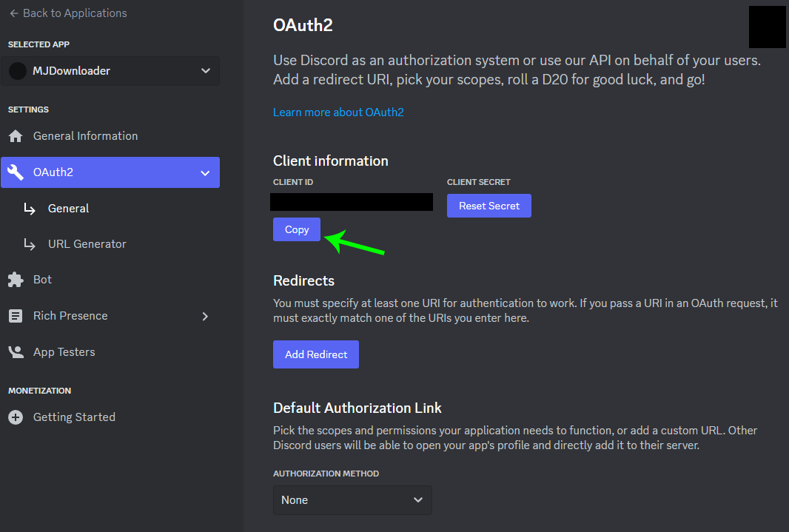This screenshot has width=789, height=532.
Task: Click the Reset Secret button
Action: click(x=489, y=206)
